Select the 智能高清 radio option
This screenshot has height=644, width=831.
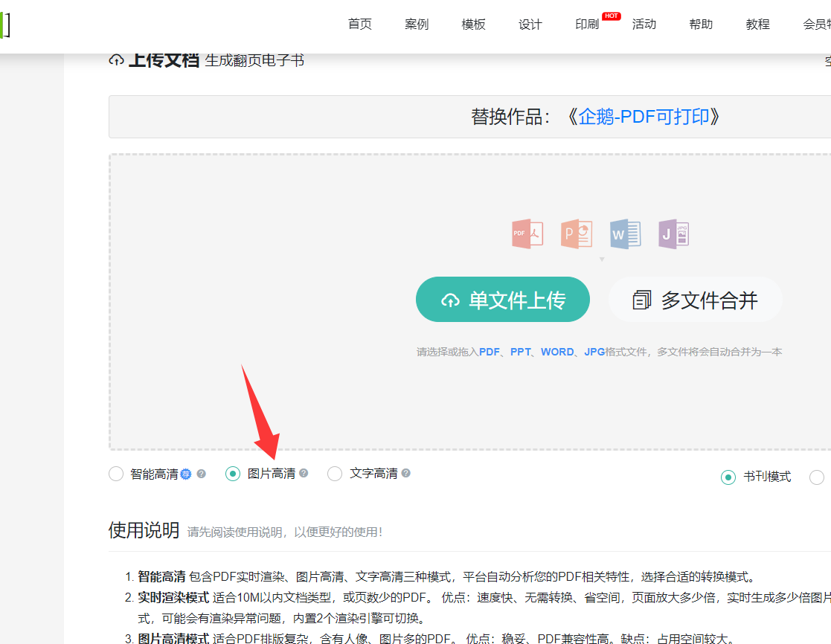tap(116, 474)
